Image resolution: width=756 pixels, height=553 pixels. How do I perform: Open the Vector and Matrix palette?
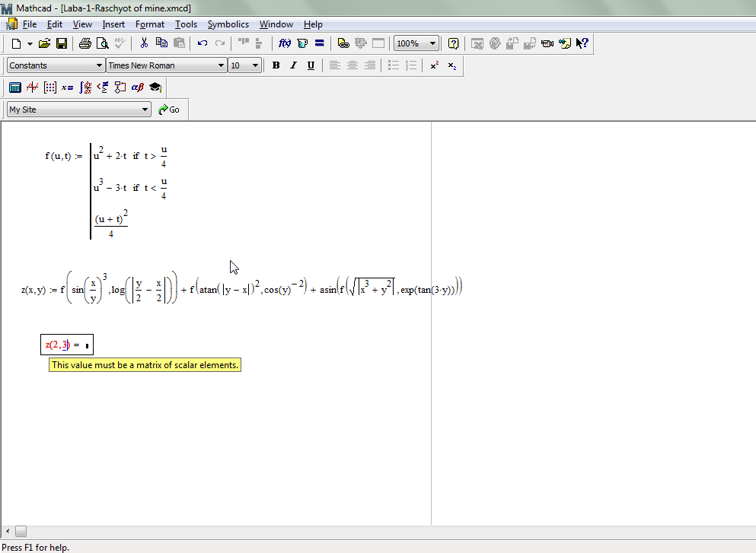[49, 87]
